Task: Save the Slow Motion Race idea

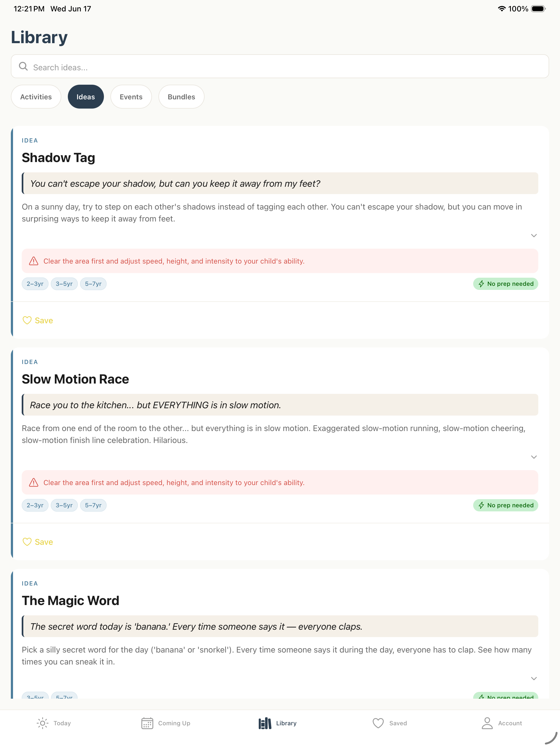Action: click(37, 542)
